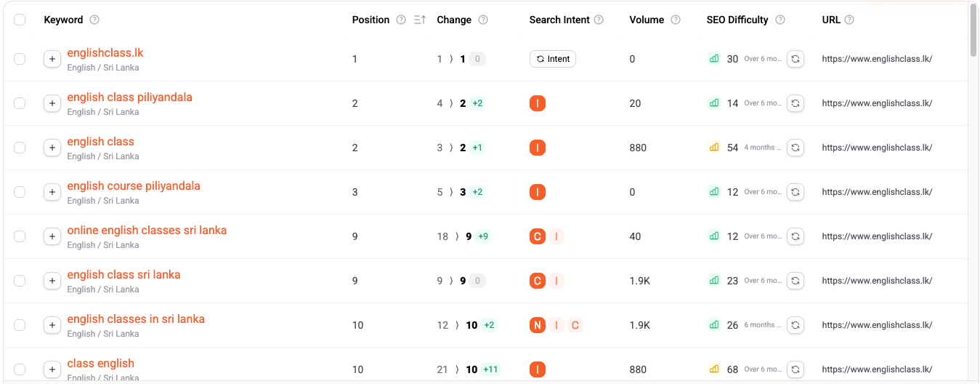The width and height of the screenshot is (980, 384).
Task: Expand english course piliyandala row with plus
Action: [52, 192]
